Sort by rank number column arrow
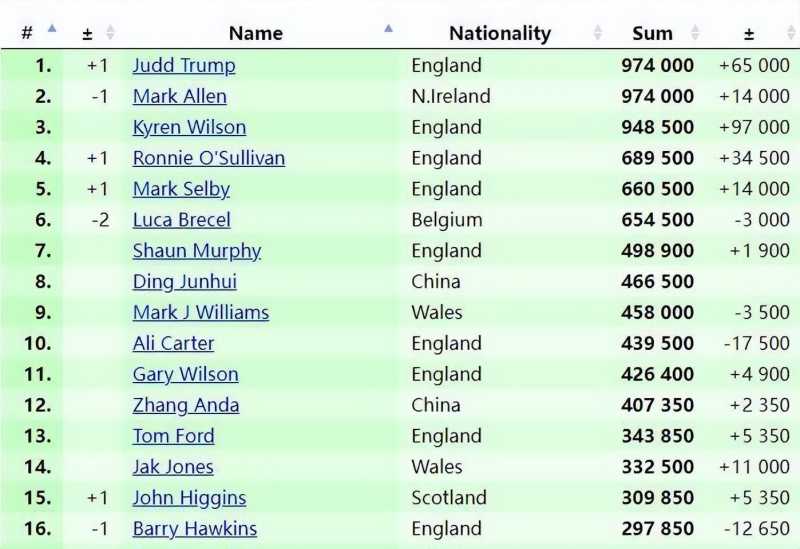The image size is (800, 549). [52, 30]
